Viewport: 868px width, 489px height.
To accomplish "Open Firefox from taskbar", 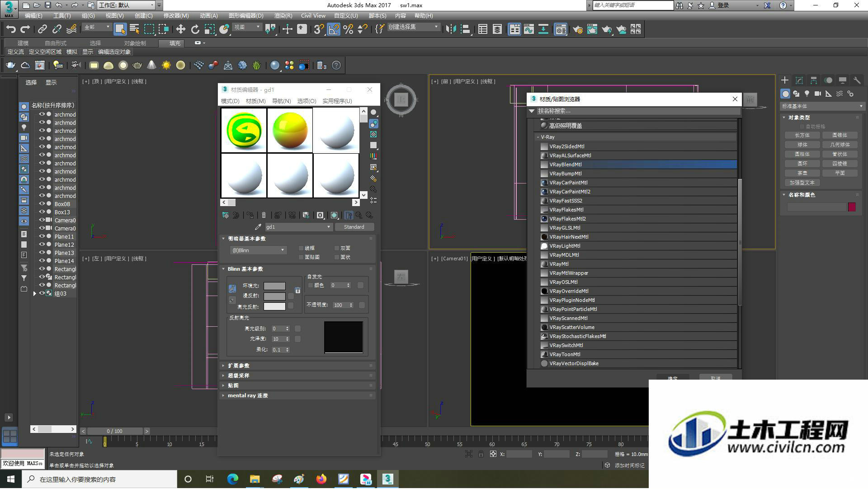I will tap(321, 479).
